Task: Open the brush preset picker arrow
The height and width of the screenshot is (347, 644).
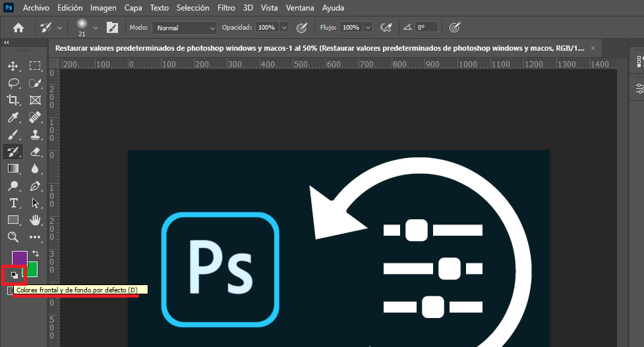Action: [x=96, y=28]
